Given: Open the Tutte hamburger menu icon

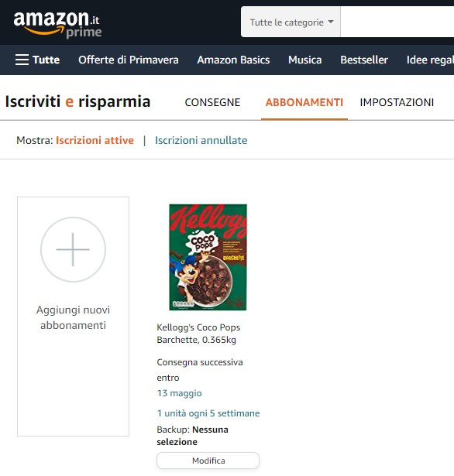Looking at the screenshot, I should 22,60.
